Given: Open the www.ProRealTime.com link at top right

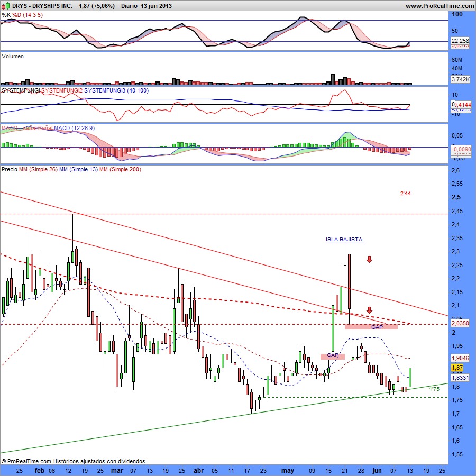Looking at the screenshot, I should point(440,6).
